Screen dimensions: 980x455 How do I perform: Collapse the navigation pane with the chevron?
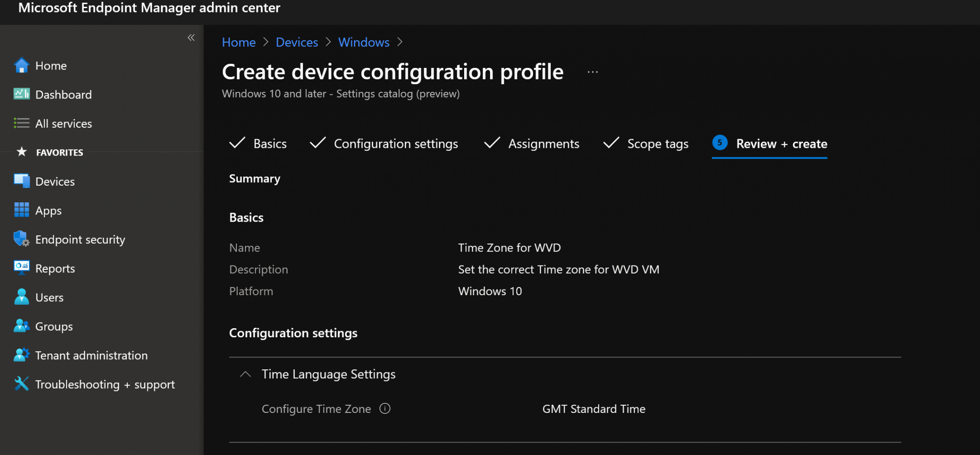click(191, 37)
